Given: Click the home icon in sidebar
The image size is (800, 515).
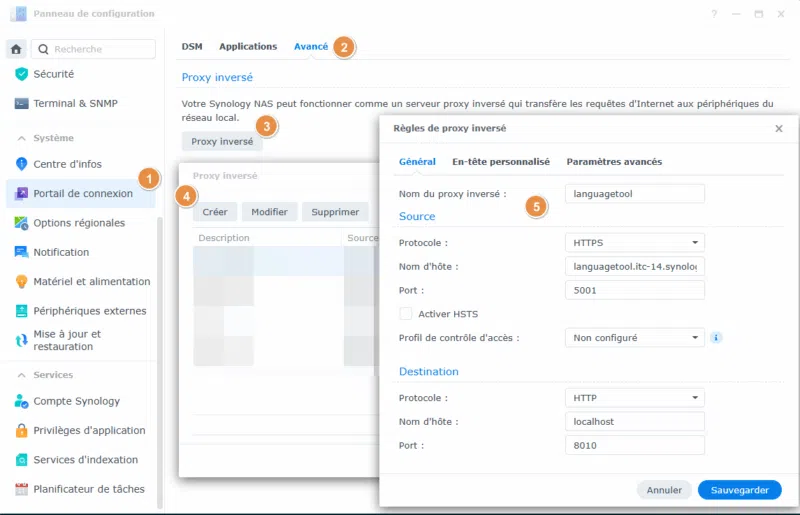Looking at the screenshot, I should tap(16, 49).
